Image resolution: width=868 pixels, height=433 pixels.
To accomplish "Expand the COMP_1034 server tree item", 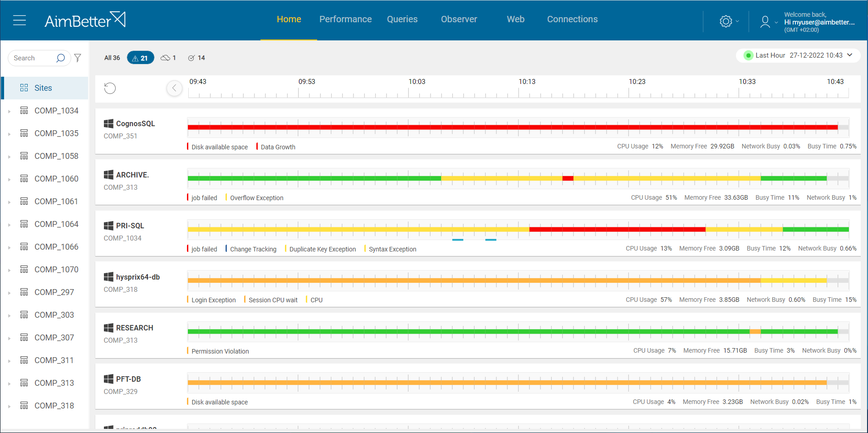I will tap(10, 110).
